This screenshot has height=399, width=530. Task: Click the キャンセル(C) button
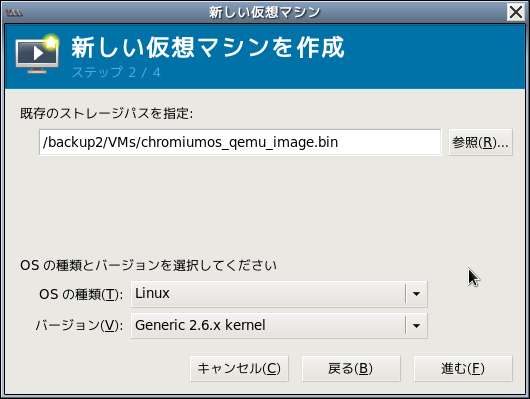(239, 368)
